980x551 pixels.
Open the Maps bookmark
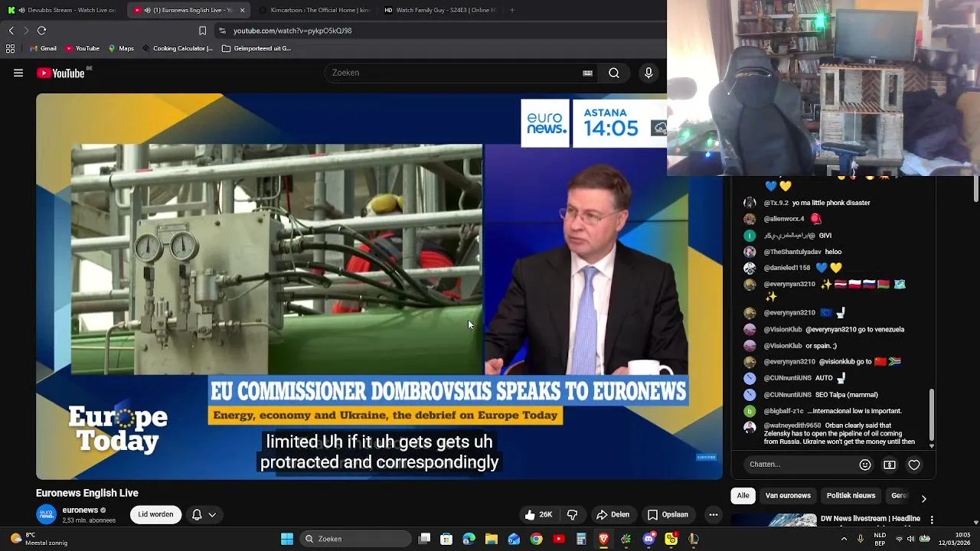(x=121, y=48)
